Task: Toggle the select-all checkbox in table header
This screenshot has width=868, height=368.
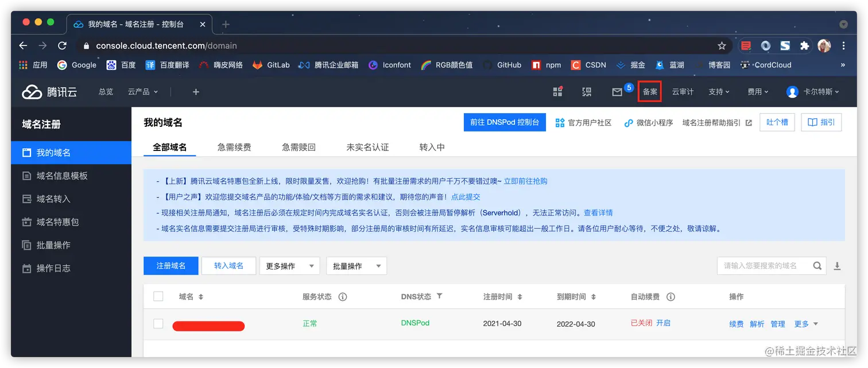Action: coord(158,296)
